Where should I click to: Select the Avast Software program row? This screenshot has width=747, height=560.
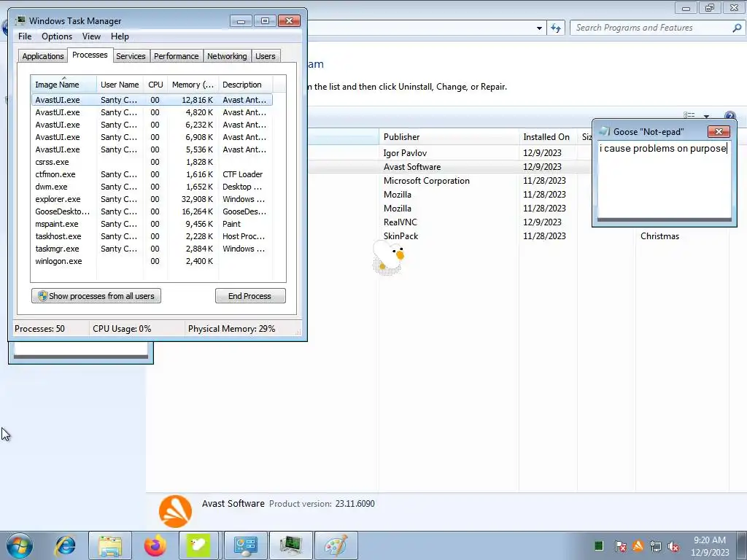(x=449, y=167)
